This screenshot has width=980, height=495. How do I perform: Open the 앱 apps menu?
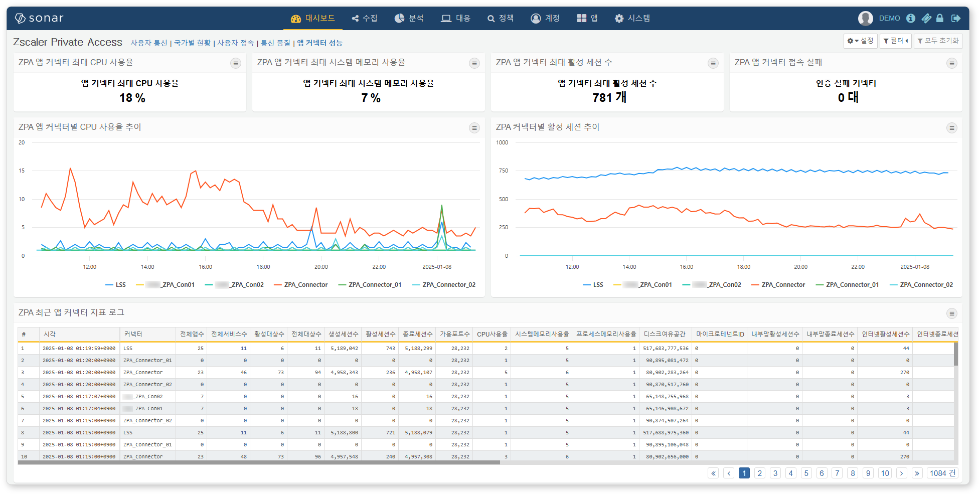587,18
